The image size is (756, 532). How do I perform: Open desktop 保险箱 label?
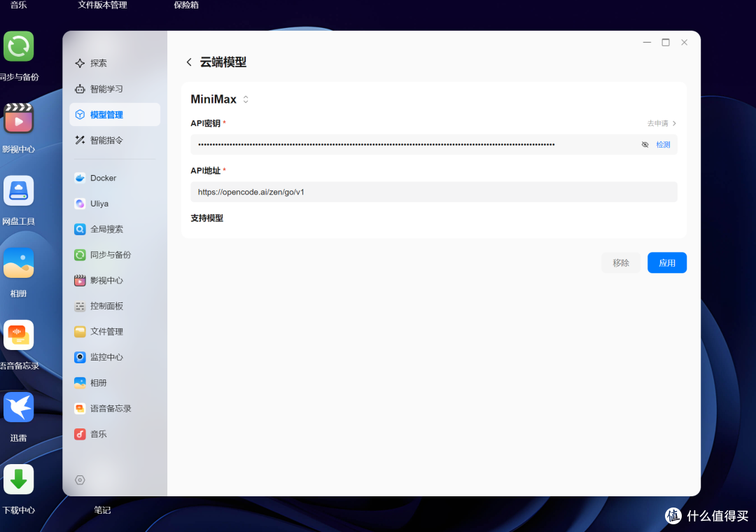coord(186,5)
